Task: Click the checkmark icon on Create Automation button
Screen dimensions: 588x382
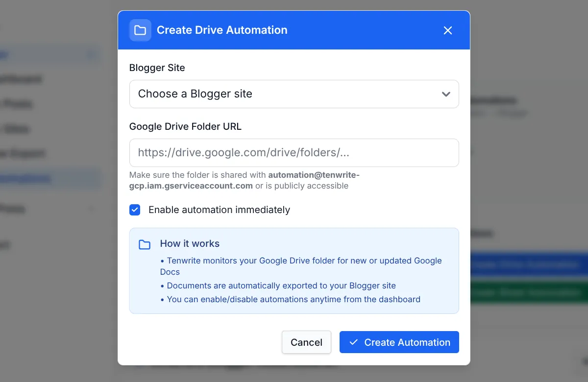Action: tap(354, 342)
